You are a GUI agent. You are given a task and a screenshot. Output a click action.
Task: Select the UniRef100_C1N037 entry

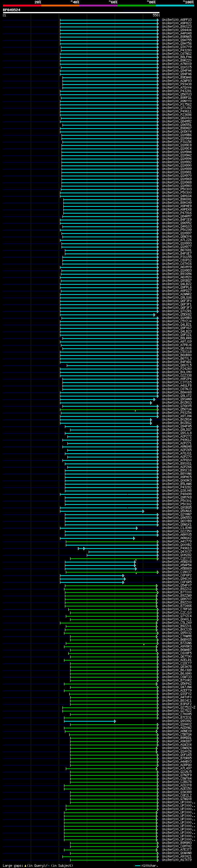[x=176, y=572]
